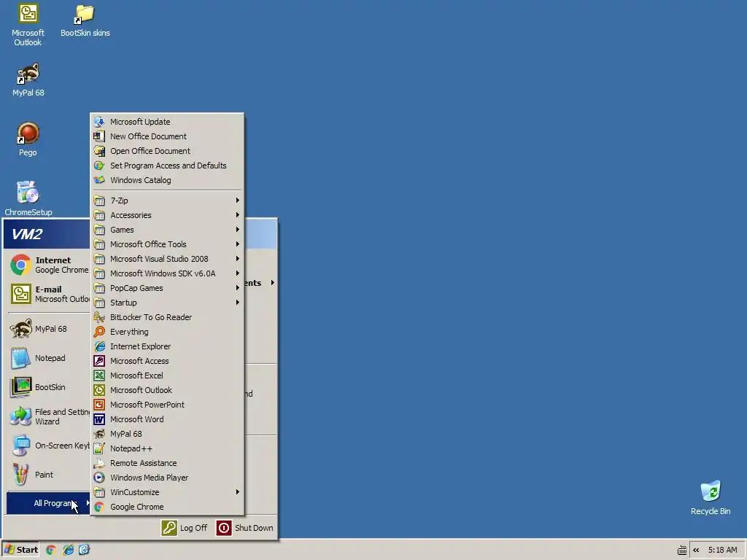Expand the Microsoft Office Tools folder
The height and width of the screenshot is (560, 747).
tap(167, 244)
